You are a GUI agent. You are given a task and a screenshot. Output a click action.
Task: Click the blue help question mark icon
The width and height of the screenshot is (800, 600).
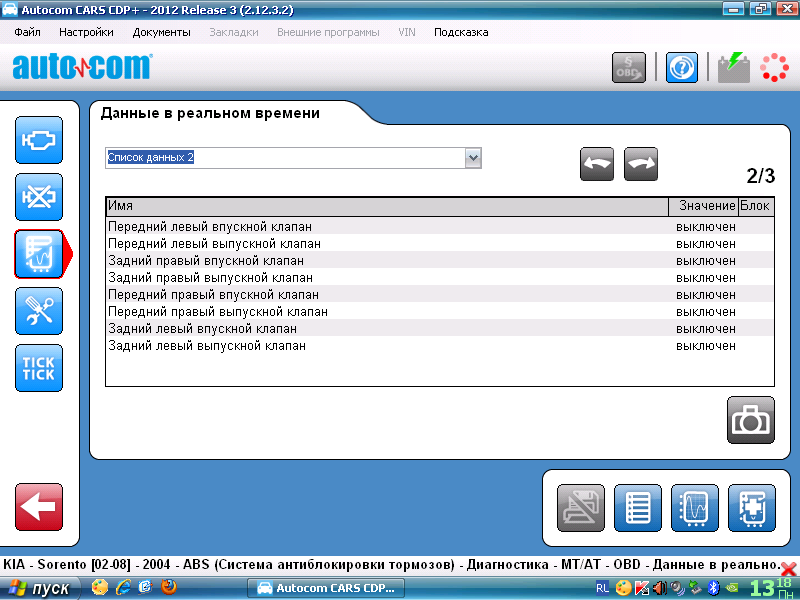[682, 67]
